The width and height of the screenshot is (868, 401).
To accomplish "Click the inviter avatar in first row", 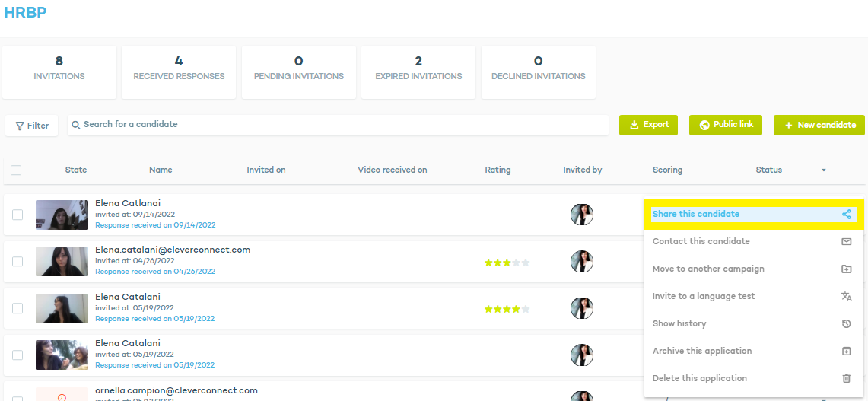I will point(582,215).
